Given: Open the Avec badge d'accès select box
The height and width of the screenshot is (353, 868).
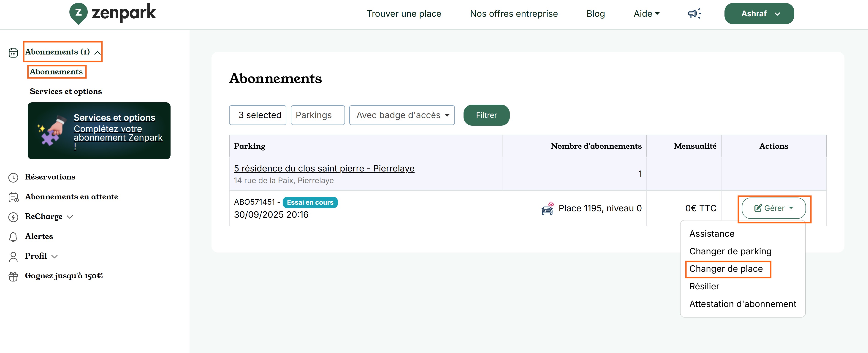Looking at the screenshot, I should (x=402, y=115).
